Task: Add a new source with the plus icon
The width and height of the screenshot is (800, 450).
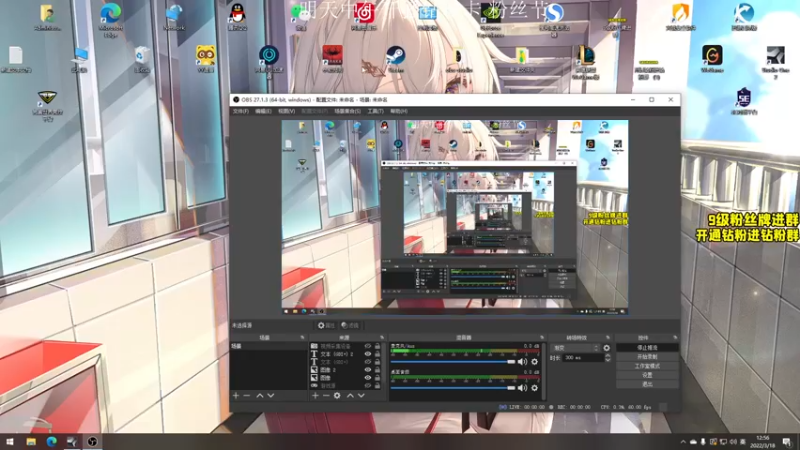Action: (315, 395)
